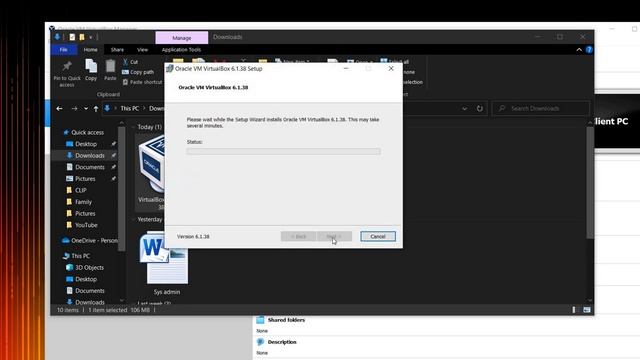Click the properties icon in quick access toolbar

pyautogui.click(x=72, y=37)
